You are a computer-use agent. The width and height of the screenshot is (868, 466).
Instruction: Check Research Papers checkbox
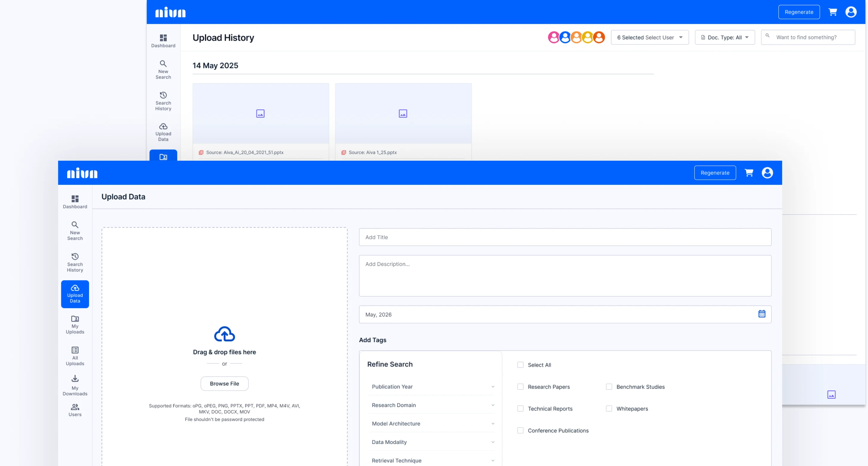pyautogui.click(x=520, y=387)
